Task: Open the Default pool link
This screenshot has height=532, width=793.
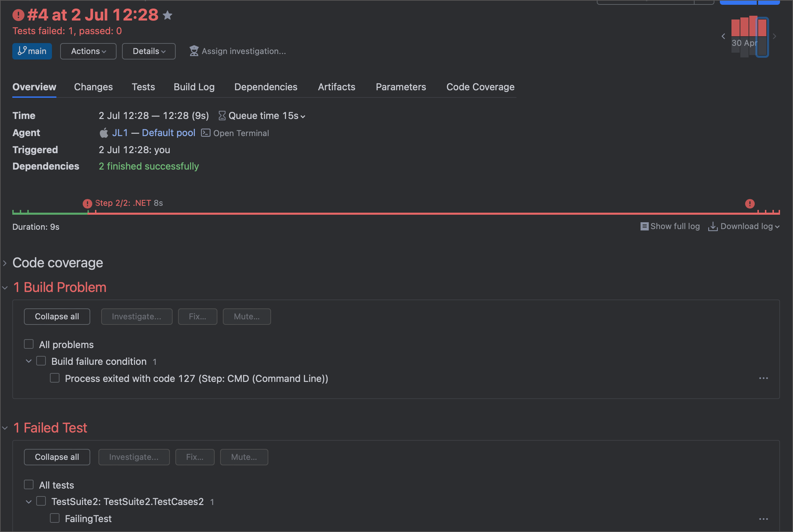Action: tap(168, 133)
